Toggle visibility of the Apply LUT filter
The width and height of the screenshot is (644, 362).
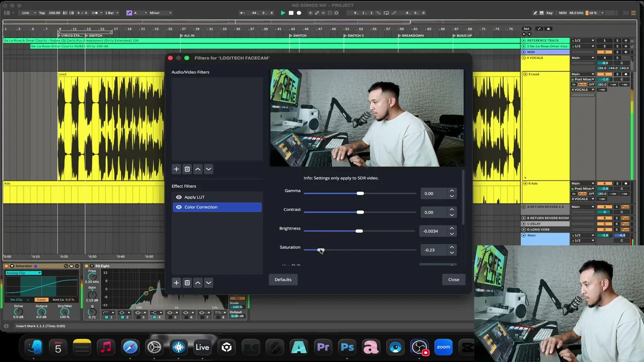click(x=179, y=197)
